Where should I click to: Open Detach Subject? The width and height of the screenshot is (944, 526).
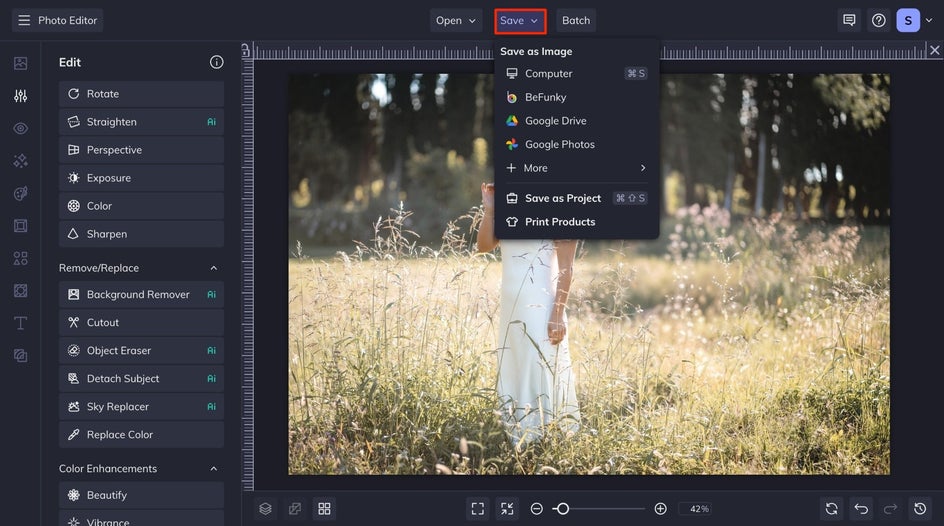(x=141, y=379)
